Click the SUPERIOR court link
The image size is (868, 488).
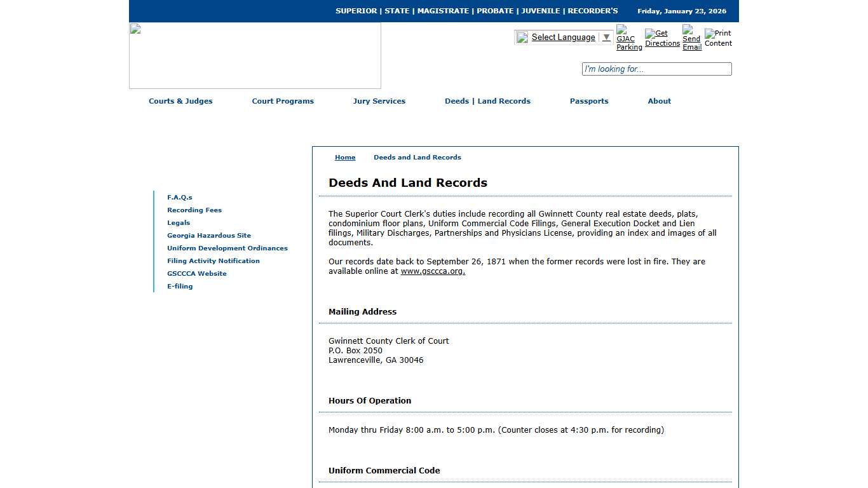[356, 11]
